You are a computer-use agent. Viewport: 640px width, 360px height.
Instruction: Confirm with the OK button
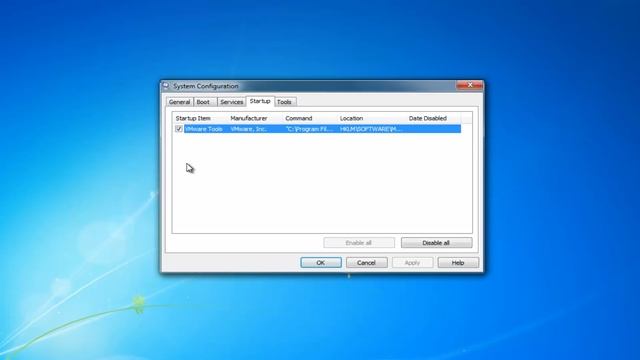click(x=321, y=262)
